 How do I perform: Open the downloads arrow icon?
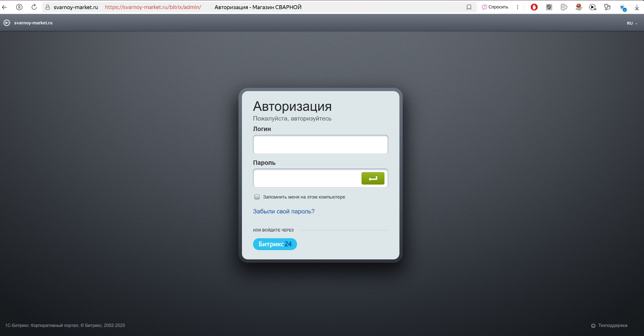coord(637,7)
